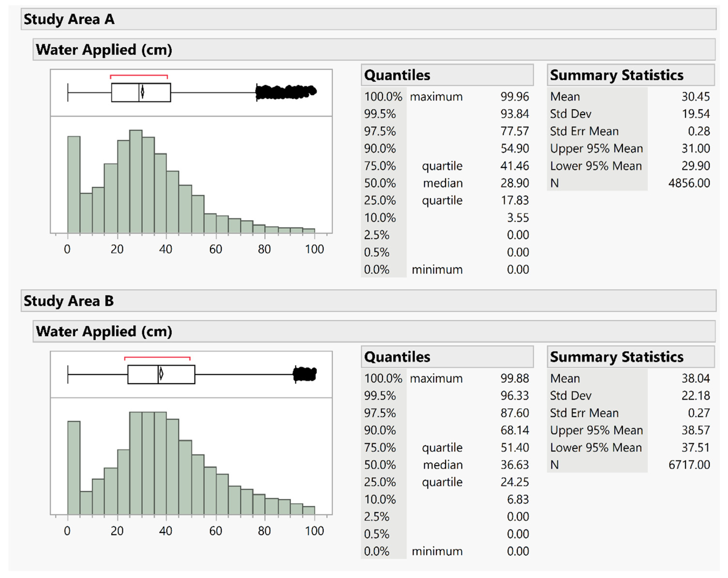Screen dimensions: 728x578
Task: Select the tallest histogram bar in Study Area A
Action: (136, 182)
